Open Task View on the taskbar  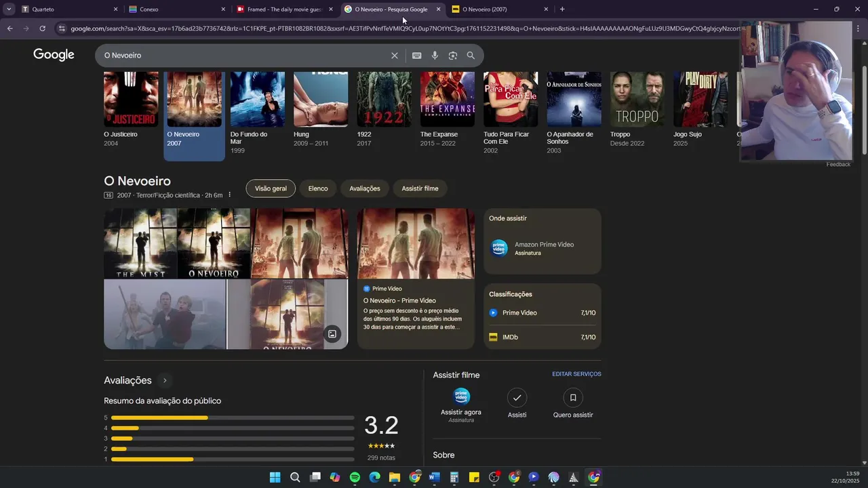point(315,477)
